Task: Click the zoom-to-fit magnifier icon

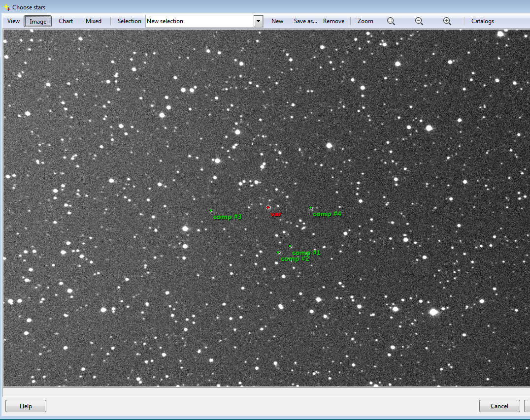Action: [391, 21]
